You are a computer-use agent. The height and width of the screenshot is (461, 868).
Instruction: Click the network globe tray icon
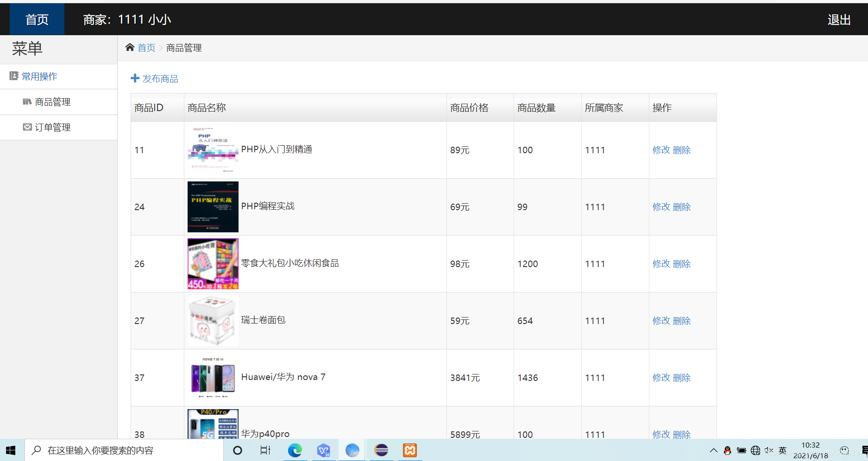tap(755, 450)
